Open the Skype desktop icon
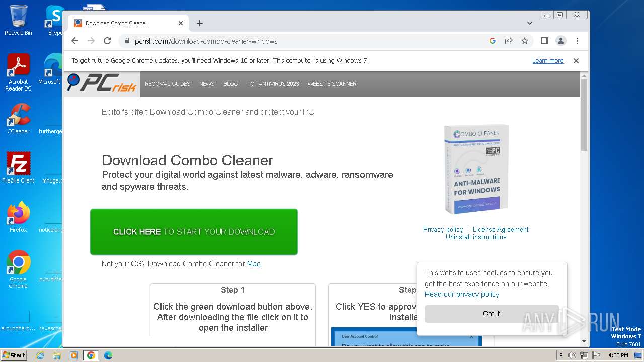Image resolution: width=644 pixels, height=362 pixels. pyautogui.click(x=55, y=20)
